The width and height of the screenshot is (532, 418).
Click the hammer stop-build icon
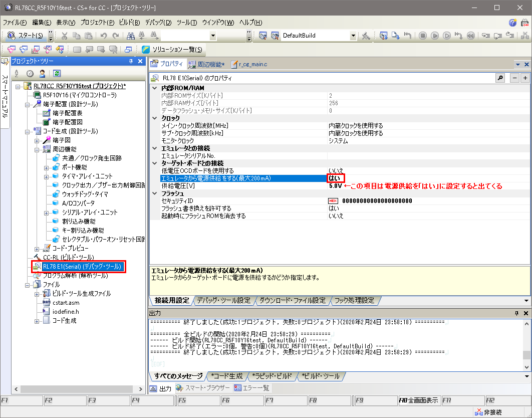366,36
